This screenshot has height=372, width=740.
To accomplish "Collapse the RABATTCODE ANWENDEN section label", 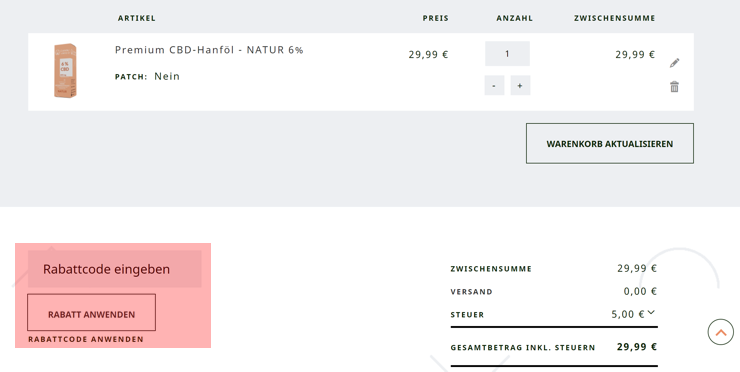I will (86, 339).
